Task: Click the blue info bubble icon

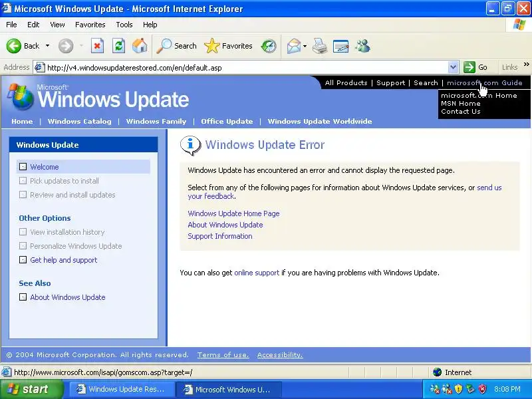Action: (190, 145)
